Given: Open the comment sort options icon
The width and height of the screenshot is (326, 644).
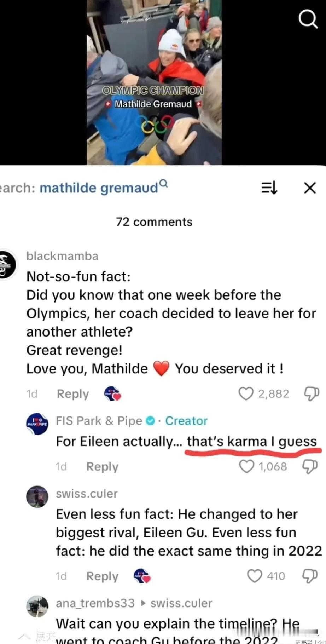Looking at the screenshot, I should point(269,188).
